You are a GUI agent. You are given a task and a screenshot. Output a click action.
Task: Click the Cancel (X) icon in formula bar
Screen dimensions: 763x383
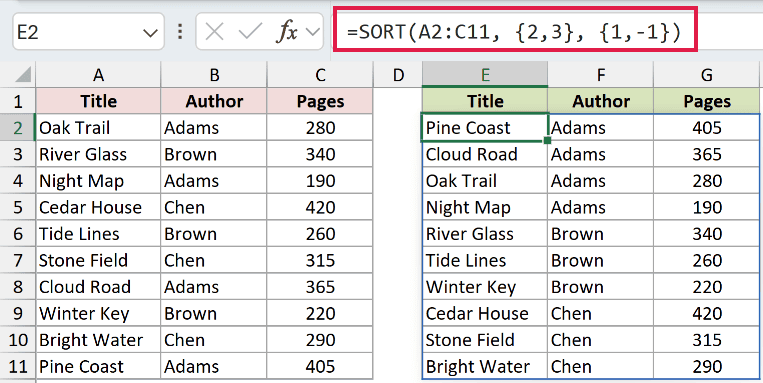coord(215,32)
